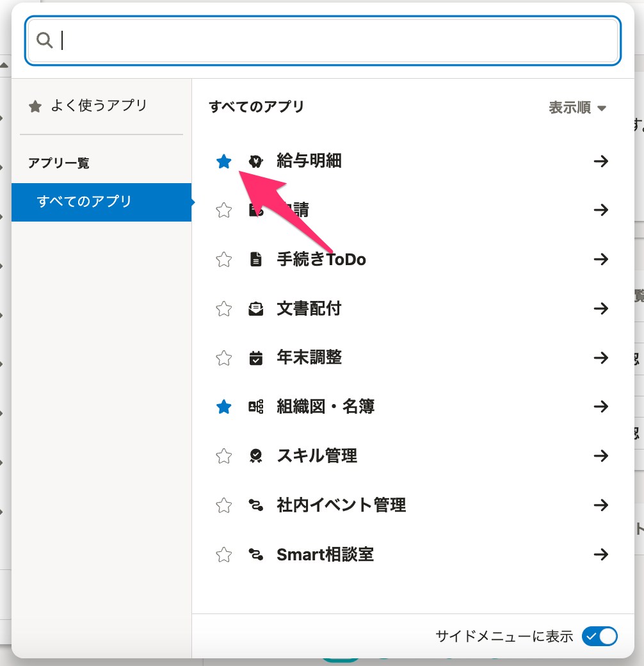Click the 組織図・名簿 org chart icon

[x=256, y=407]
